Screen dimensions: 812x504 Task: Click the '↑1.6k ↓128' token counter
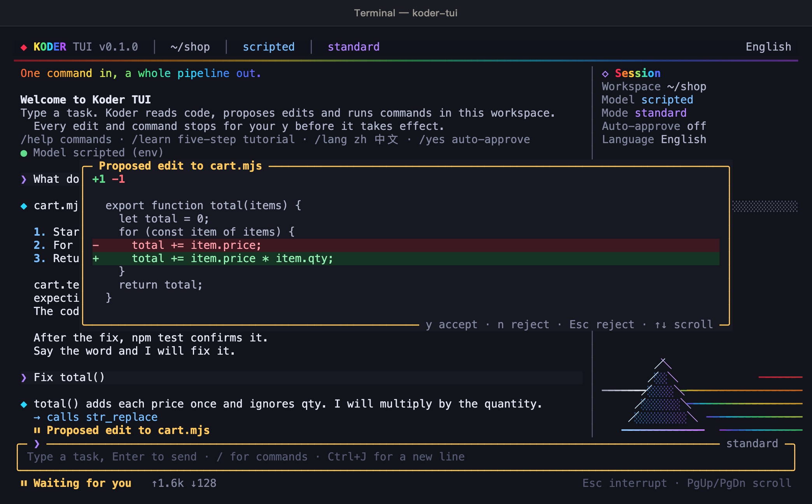point(184,483)
